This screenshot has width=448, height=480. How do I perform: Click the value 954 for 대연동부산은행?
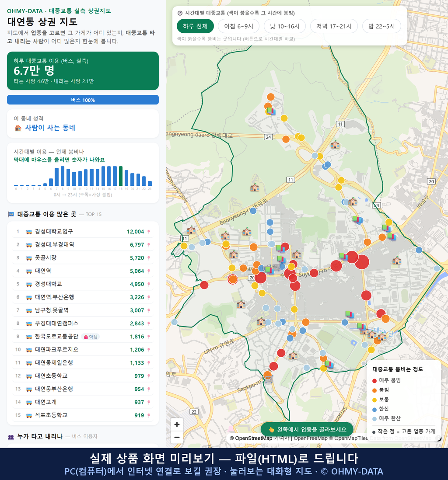(139, 389)
